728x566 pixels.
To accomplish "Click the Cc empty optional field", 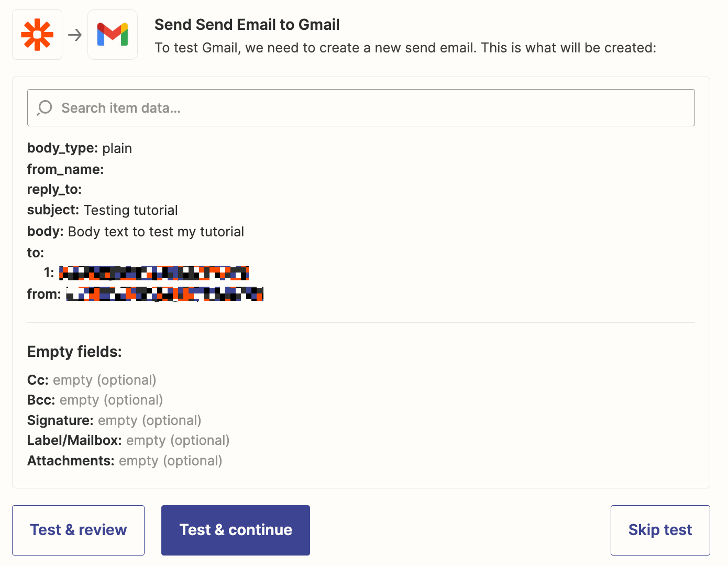I will tap(92, 380).
